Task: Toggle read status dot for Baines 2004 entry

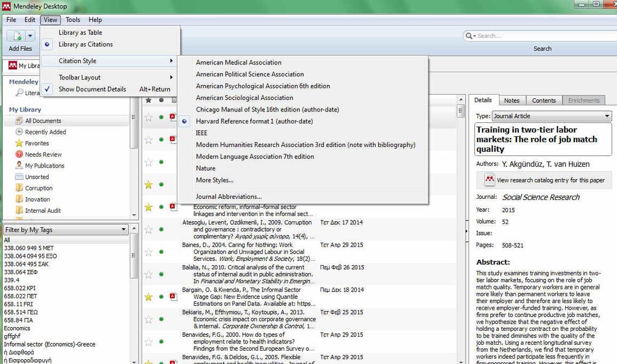Action: [x=161, y=252]
